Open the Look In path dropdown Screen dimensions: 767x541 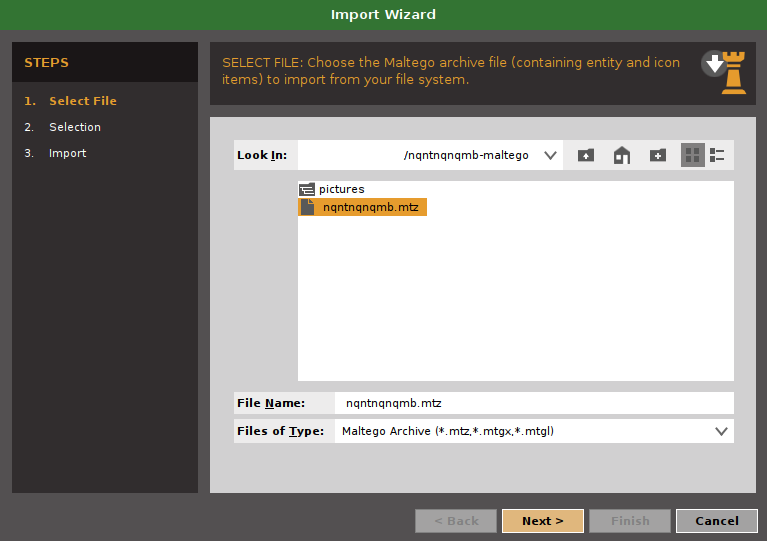[x=550, y=156]
